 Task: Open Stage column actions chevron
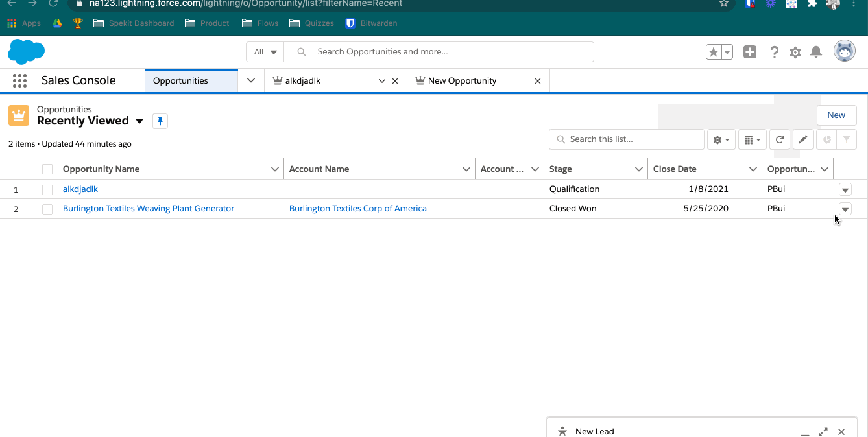(639, 169)
